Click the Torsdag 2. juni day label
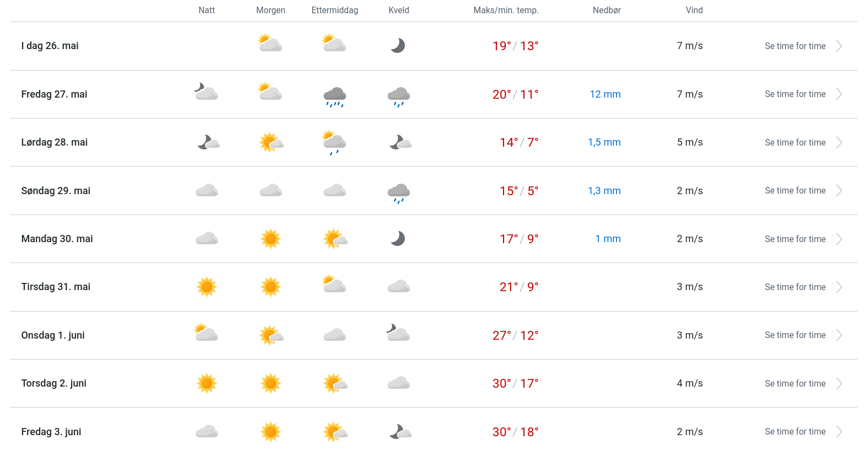 tap(53, 383)
